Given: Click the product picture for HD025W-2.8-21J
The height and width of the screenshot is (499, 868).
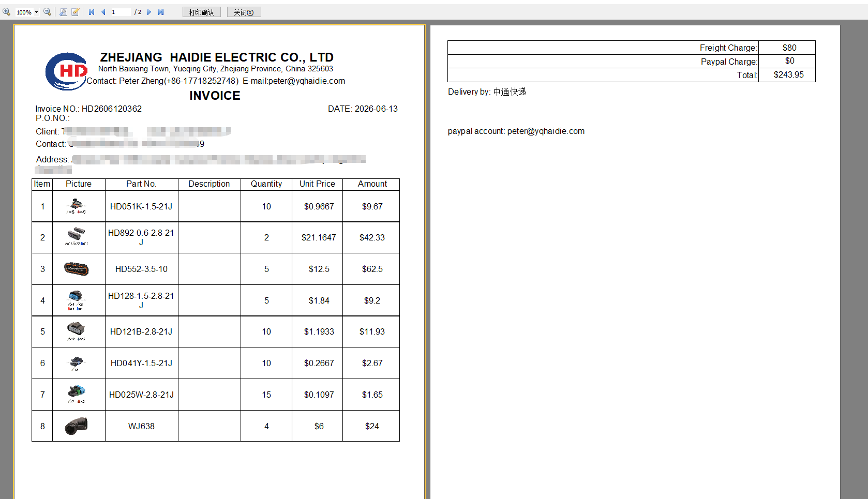Looking at the screenshot, I should [x=77, y=394].
